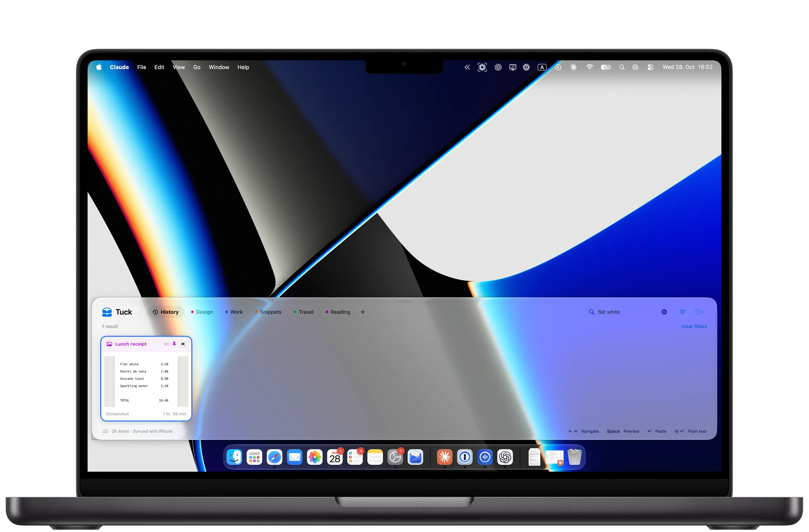Open Photos in the Dock
The image size is (809, 532).
coord(315,457)
